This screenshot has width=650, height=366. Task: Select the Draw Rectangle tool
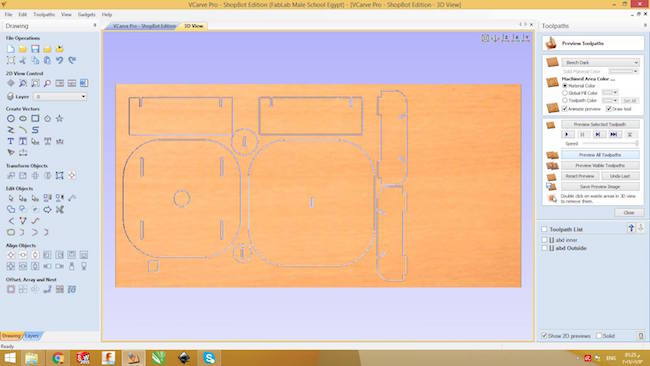(35, 119)
